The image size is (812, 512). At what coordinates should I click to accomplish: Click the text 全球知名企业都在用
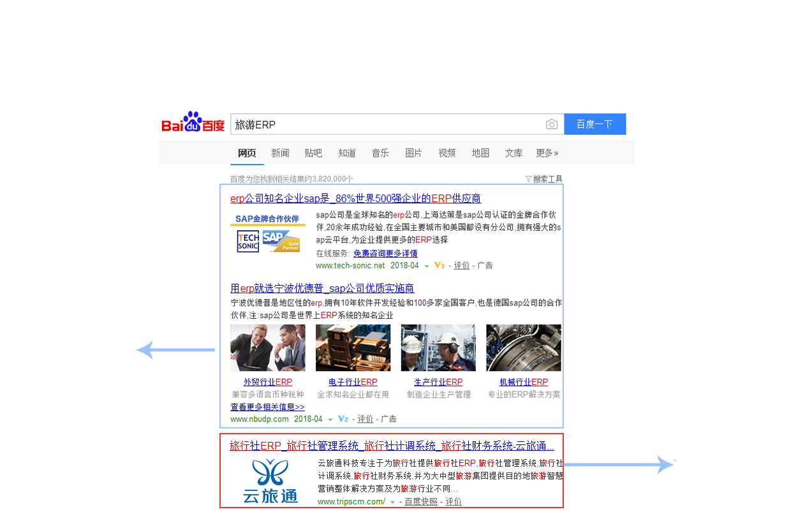coord(353,395)
